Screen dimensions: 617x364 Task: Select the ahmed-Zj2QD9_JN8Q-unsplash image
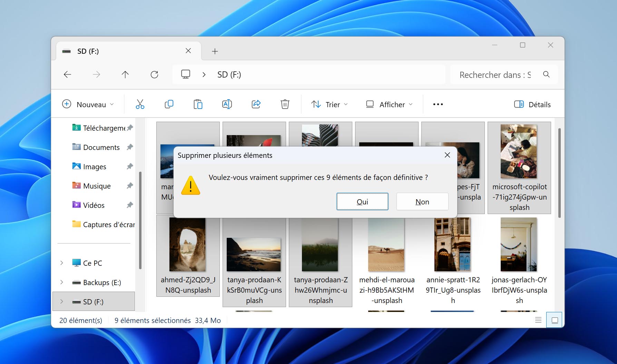click(188, 255)
